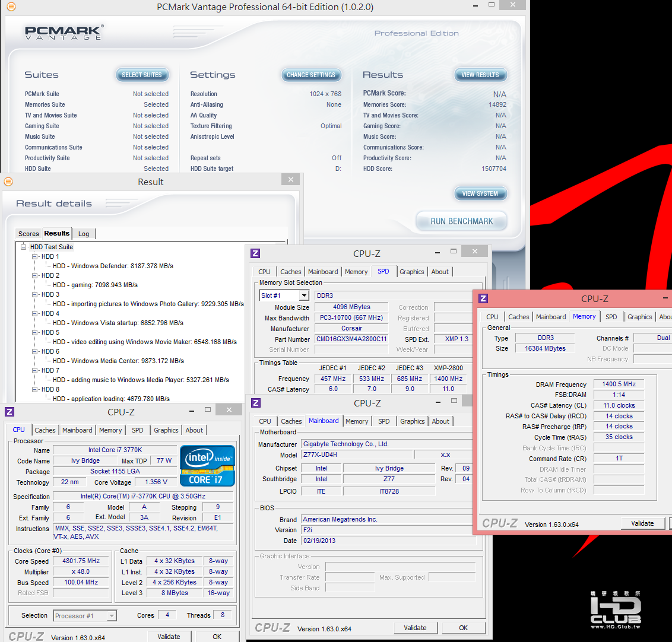This screenshot has width=672, height=642.
Task: Open Mainboard tab in the pink CPU-Z window
Action: (x=551, y=316)
